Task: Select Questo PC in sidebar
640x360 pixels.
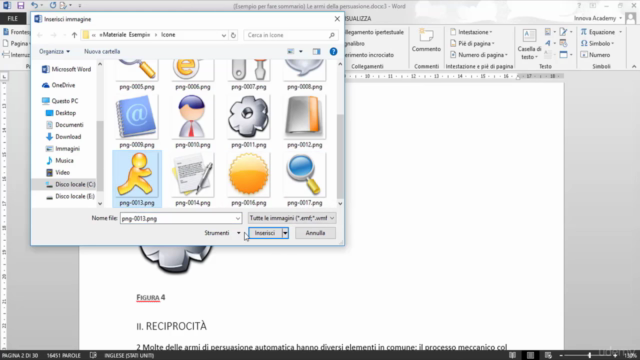Action: pyautogui.click(x=60, y=101)
